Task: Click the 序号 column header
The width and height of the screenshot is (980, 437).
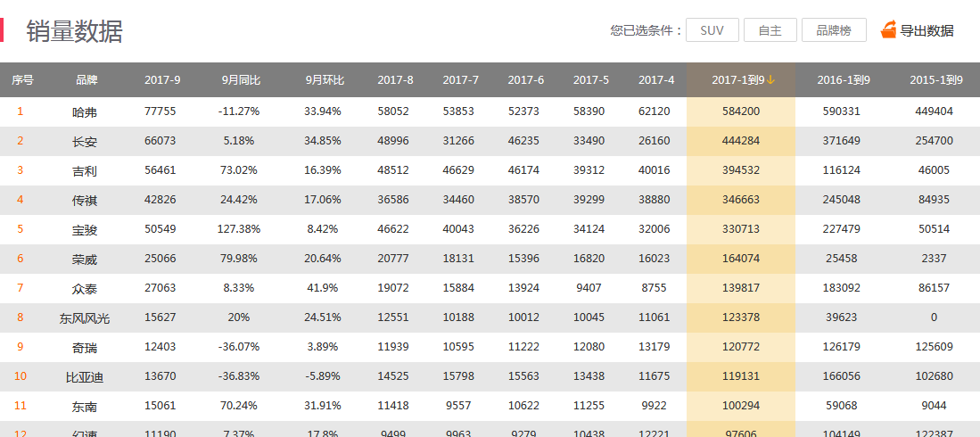Action: pos(22,80)
